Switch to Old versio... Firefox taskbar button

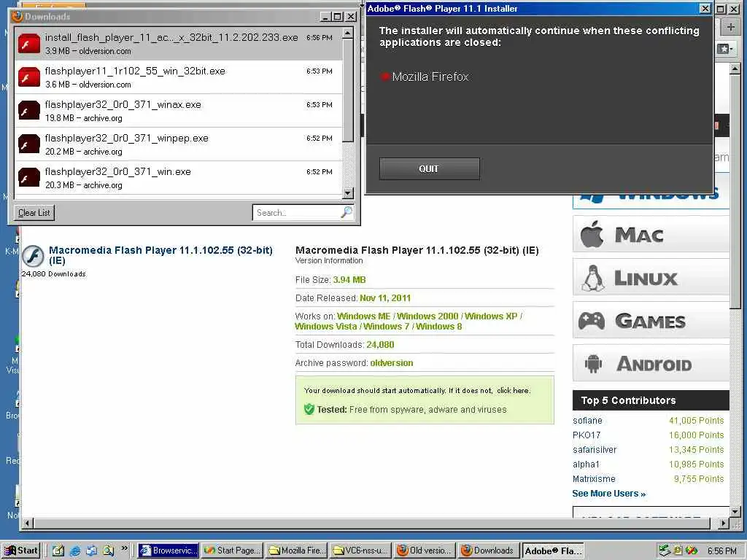coord(425,551)
